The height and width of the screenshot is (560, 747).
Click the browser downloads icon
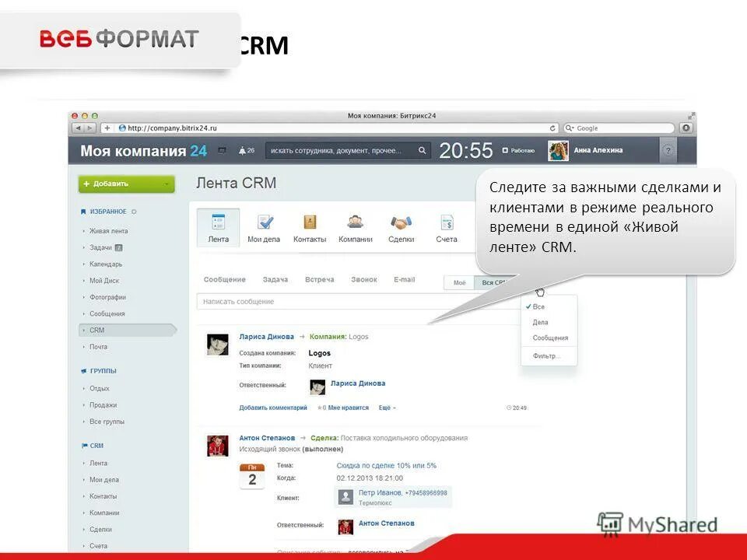(686, 128)
